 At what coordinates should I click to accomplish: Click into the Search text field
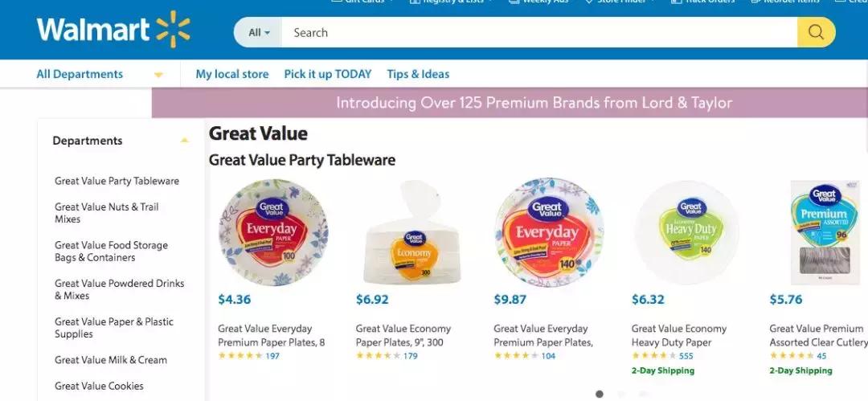tap(538, 33)
